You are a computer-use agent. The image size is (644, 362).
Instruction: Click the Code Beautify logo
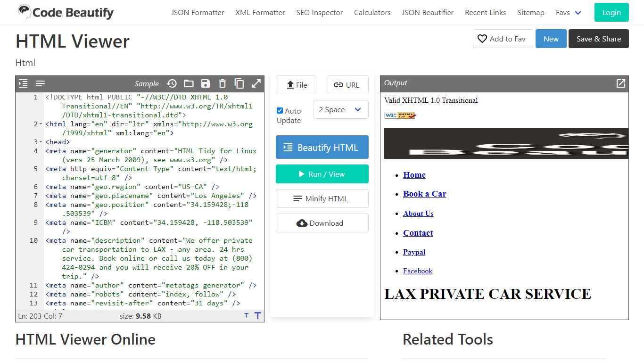click(x=66, y=12)
